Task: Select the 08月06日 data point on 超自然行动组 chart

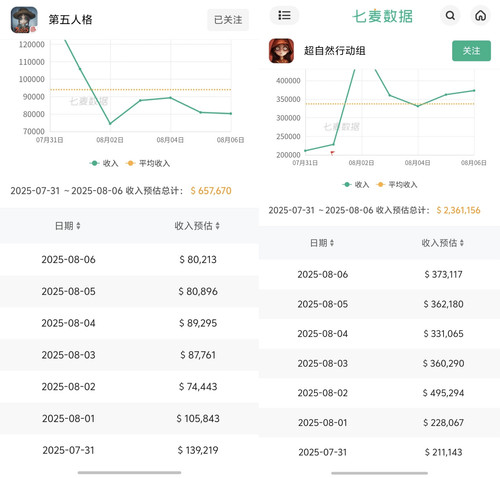Action: [474, 90]
